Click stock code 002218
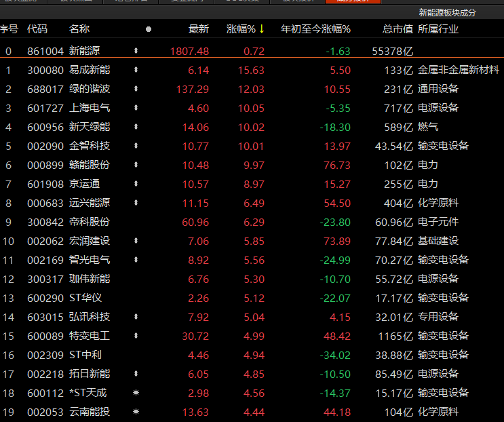This screenshot has width=504, height=422. (45, 374)
